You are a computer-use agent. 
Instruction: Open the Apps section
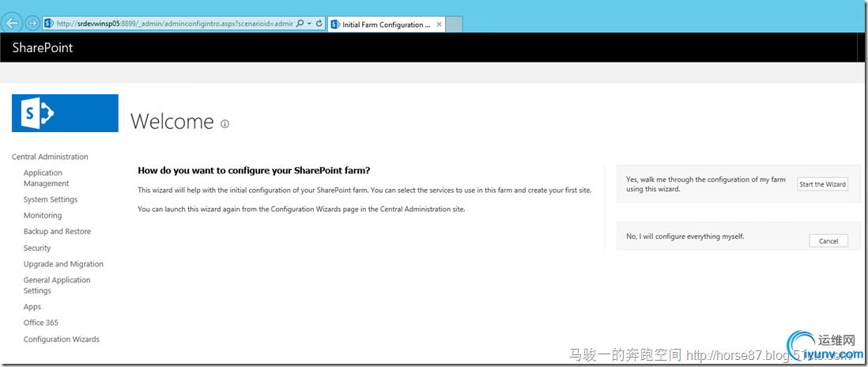click(32, 307)
